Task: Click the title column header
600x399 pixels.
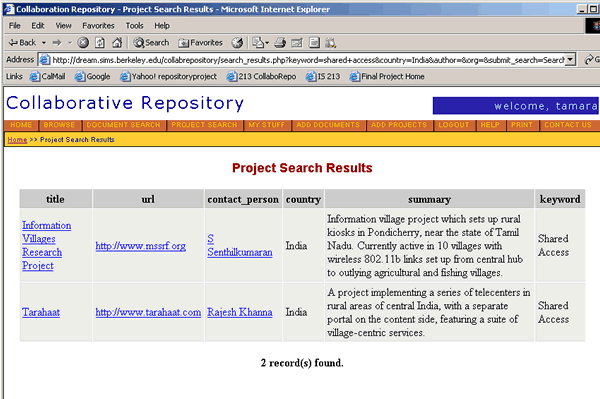Action: (x=55, y=199)
